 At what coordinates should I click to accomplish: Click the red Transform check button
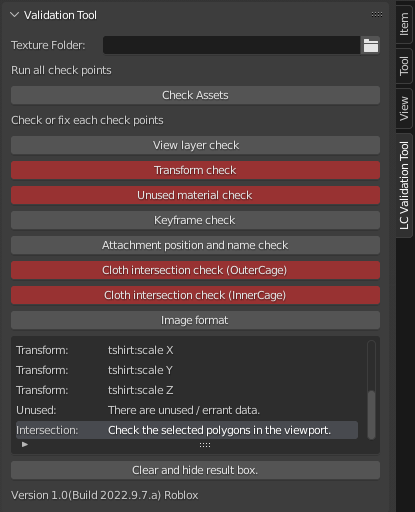point(195,170)
